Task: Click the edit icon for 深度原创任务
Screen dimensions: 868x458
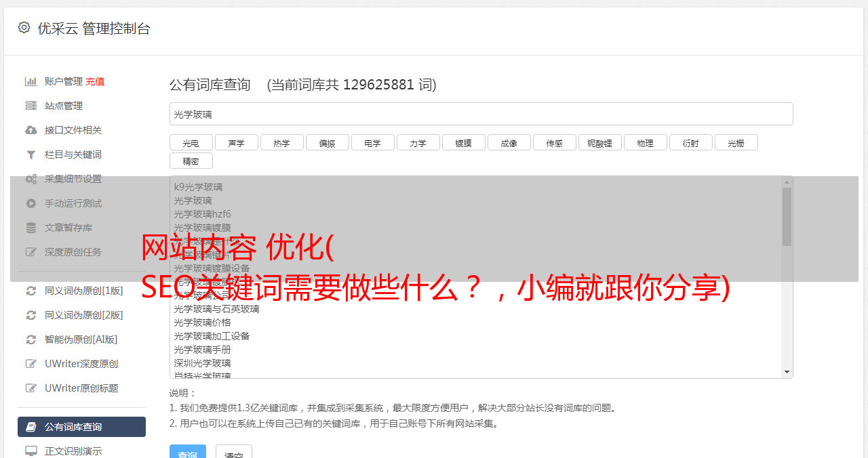Action: click(x=31, y=252)
